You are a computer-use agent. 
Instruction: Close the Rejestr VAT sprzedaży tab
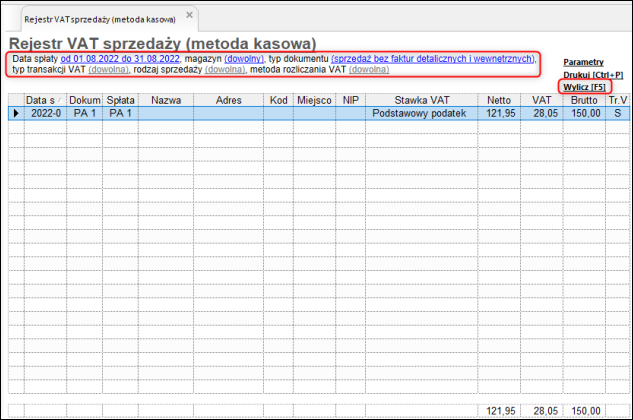coord(189,15)
